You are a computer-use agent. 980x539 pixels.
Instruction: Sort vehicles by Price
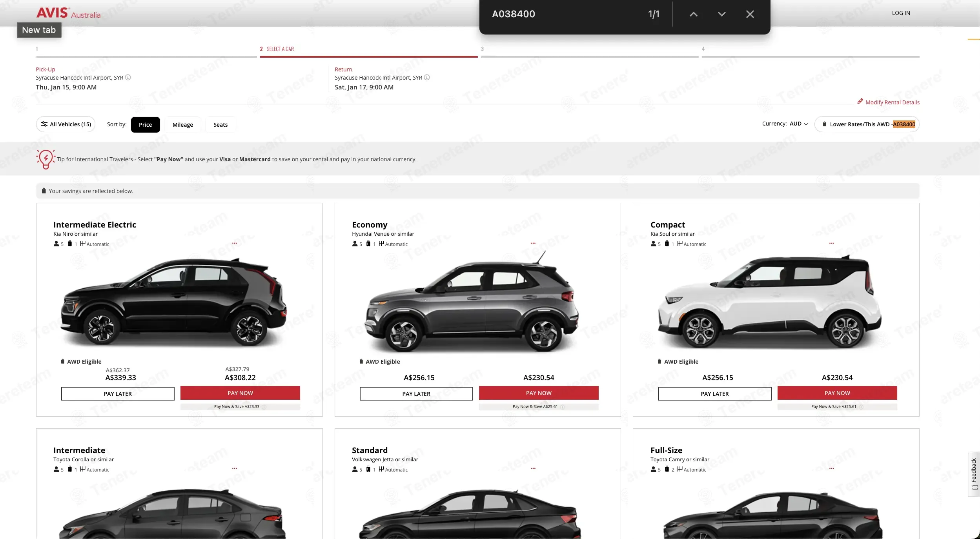click(145, 125)
